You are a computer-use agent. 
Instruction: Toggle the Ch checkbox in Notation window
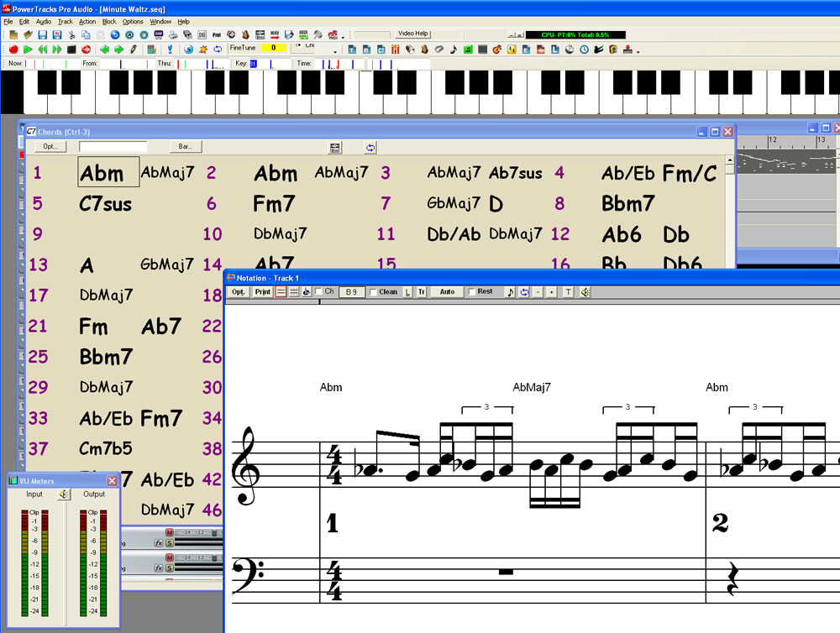[x=318, y=291]
